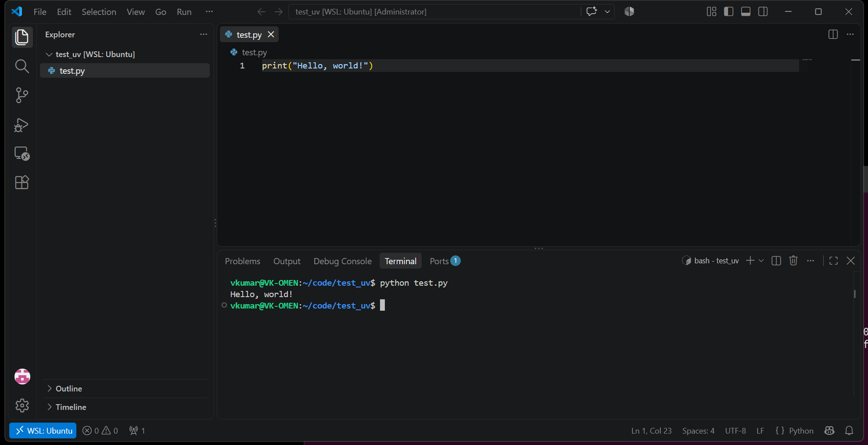Screen dimensions: 868x445
Task: Change encoding via UTF-8
Action: [x=735, y=431]
